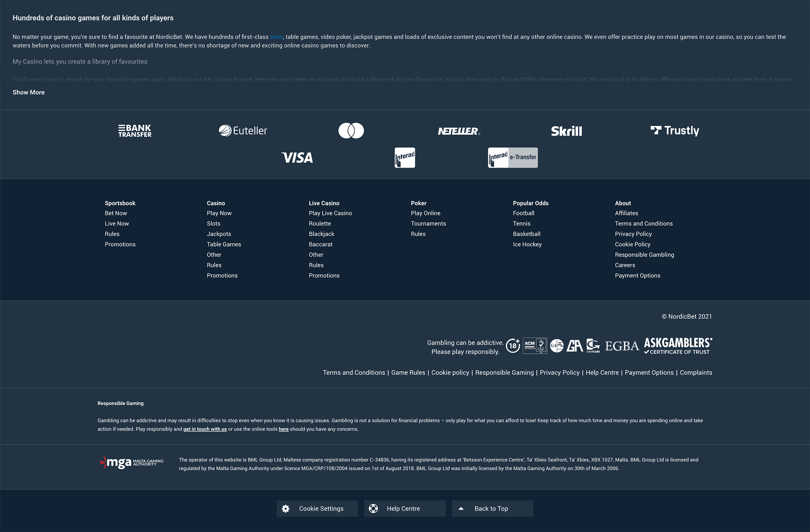The height and width of the screenshot is (532, 810).
Task: Expand text with Show More
Action: coord(28,92)
